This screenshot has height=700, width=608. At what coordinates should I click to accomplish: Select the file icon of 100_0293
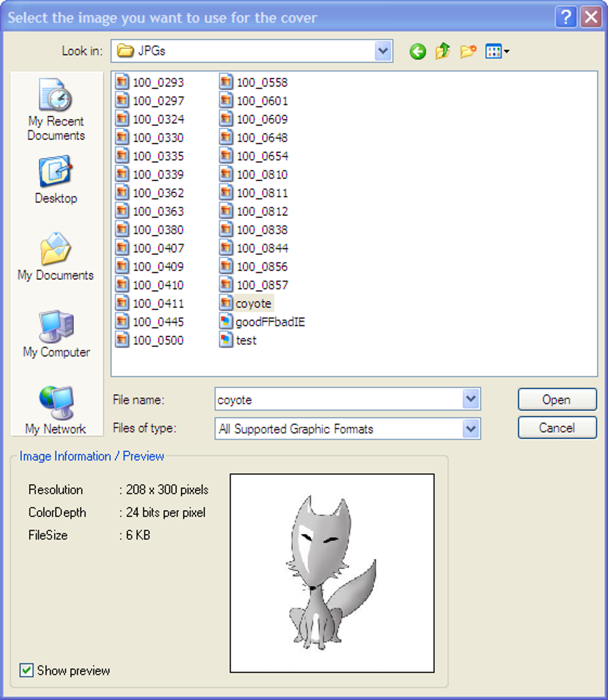click(122, 82)
